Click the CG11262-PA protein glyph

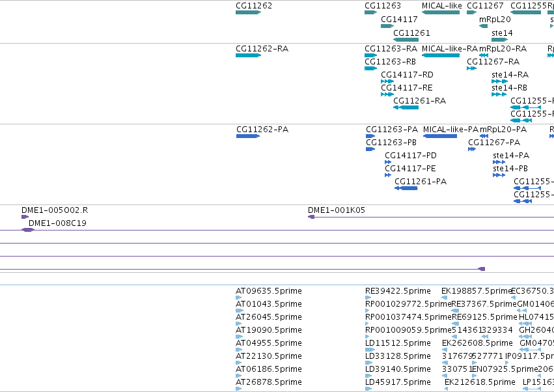(248, 136)
